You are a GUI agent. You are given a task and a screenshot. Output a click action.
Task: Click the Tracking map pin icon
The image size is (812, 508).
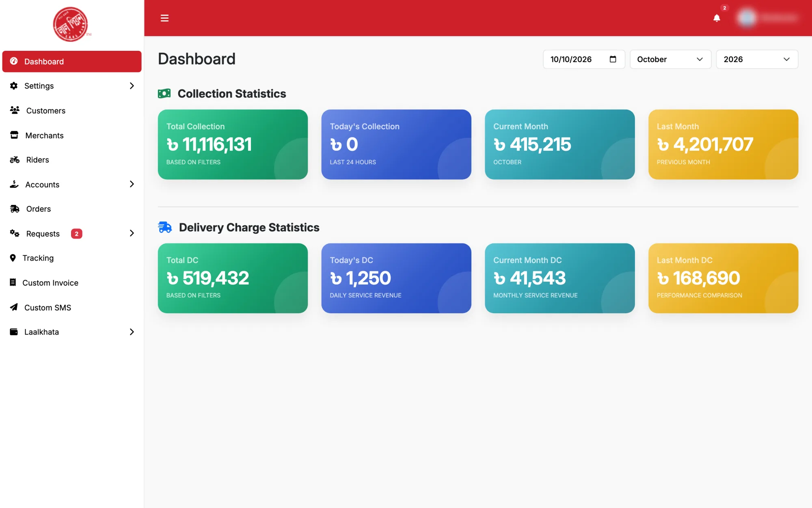click(x=13, y=258)
